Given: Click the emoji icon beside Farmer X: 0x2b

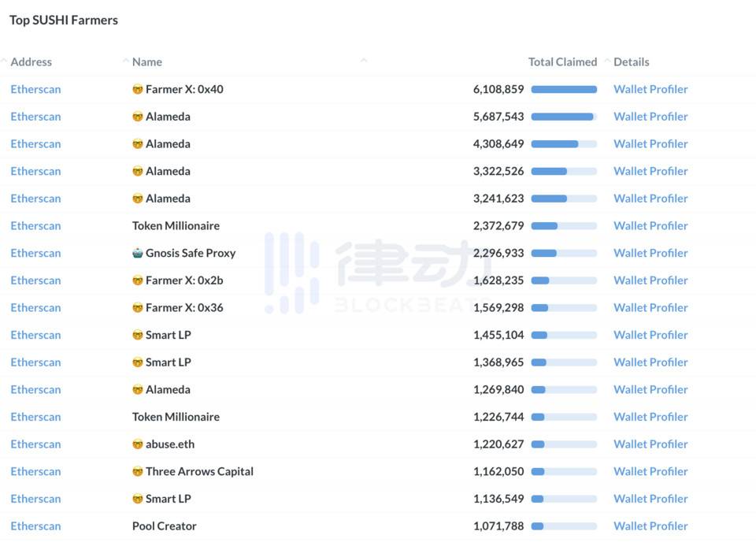Looking at the screenshot, I should pyautogui.click(x=137, y=280).
